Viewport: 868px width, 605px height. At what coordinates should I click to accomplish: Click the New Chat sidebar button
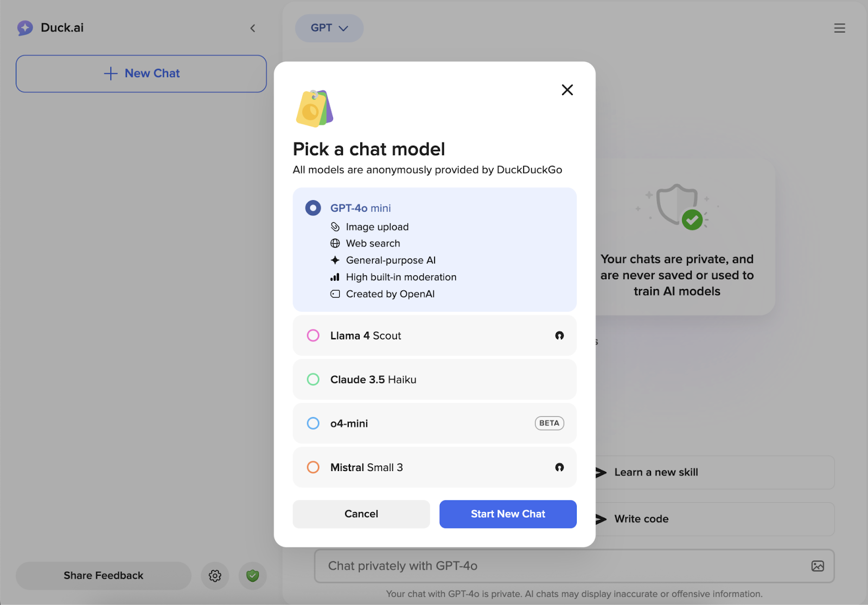[141, 74]
